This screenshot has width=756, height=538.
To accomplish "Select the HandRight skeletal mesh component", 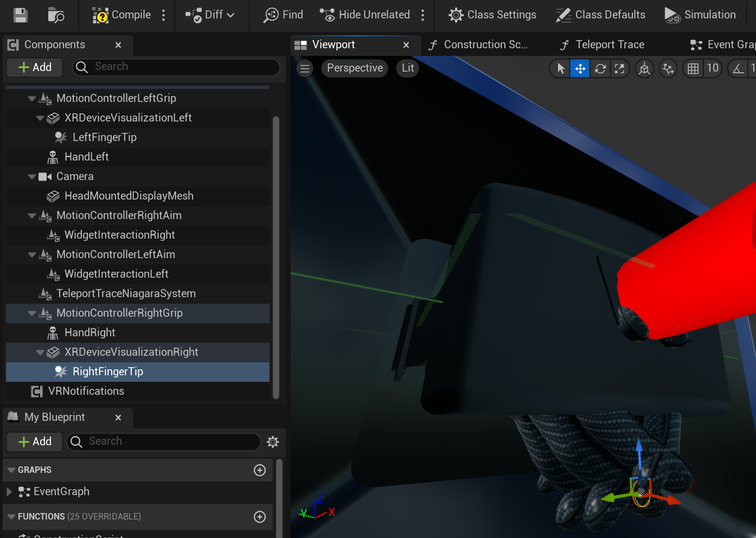I will click(89, 333).
